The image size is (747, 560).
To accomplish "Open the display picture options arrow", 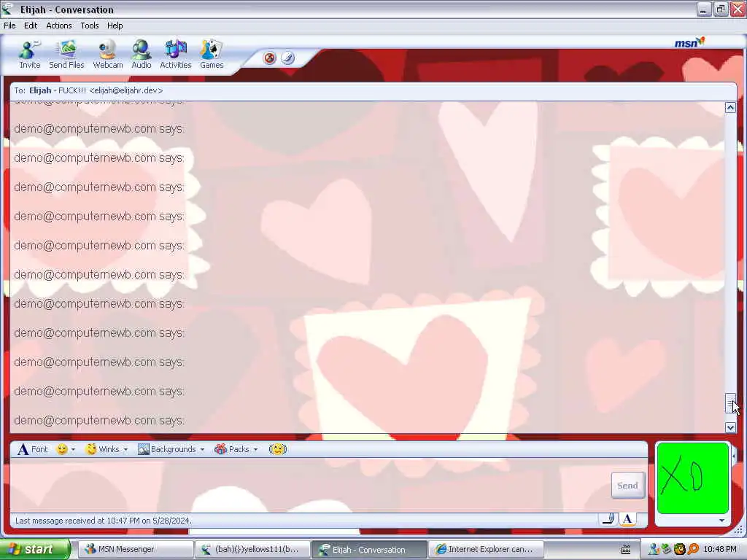I will click(721, 521).
